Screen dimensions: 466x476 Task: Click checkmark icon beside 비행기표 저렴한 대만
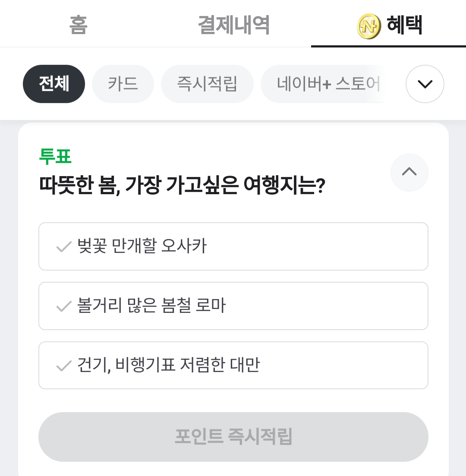pyautogui.click(x=64, y=366)
